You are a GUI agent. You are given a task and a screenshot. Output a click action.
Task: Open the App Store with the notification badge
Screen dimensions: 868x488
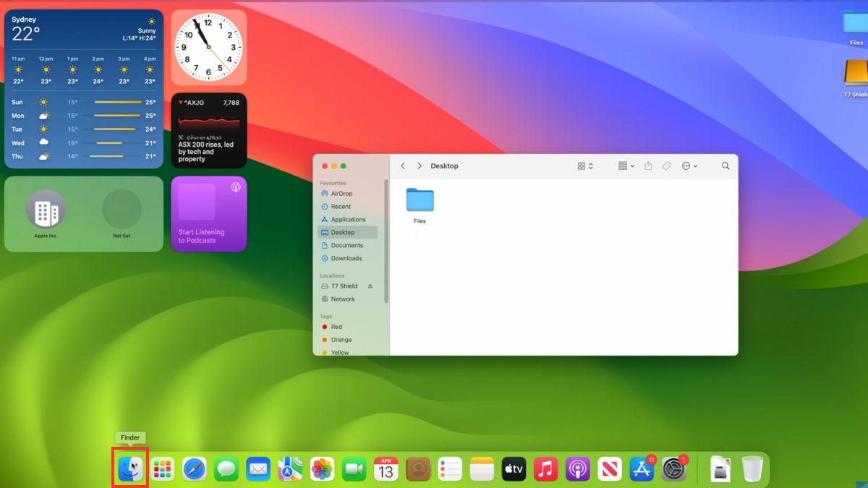pyautogui.click(x=642, y=468)
